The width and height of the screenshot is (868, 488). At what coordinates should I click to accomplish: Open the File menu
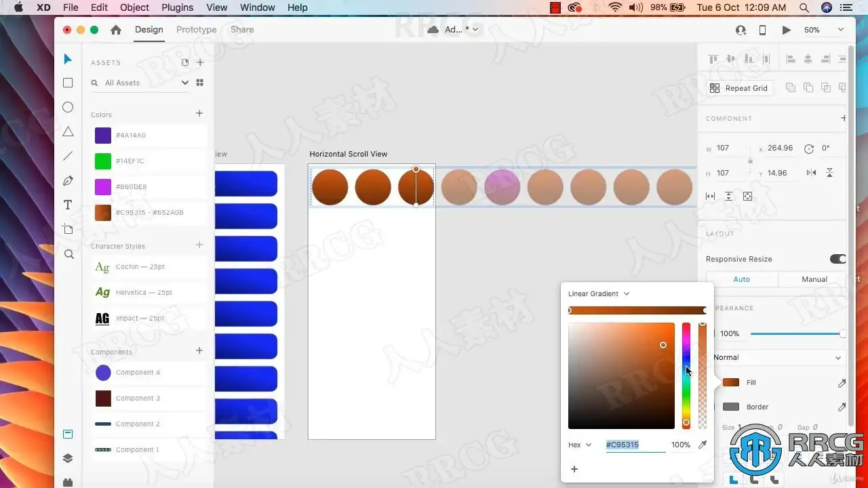(x=71, y=7)
